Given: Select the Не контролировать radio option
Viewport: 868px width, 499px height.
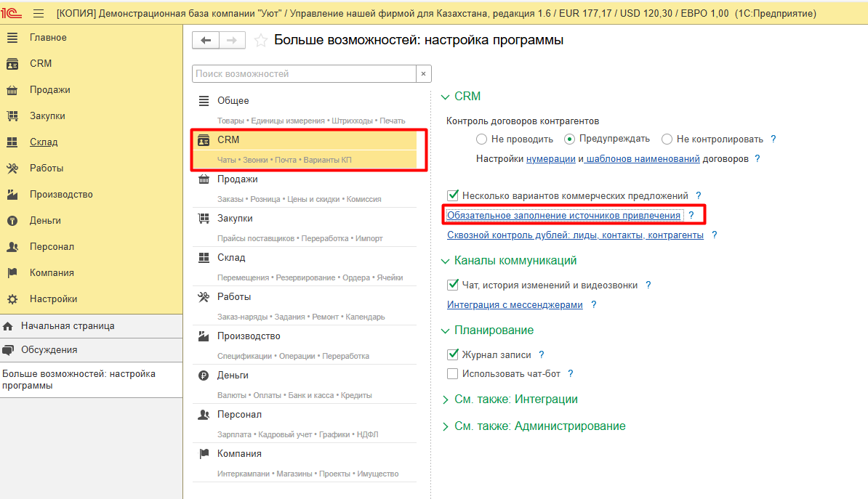Looking at the screenshot, I should pyautogui.click(x=667, y=139).
